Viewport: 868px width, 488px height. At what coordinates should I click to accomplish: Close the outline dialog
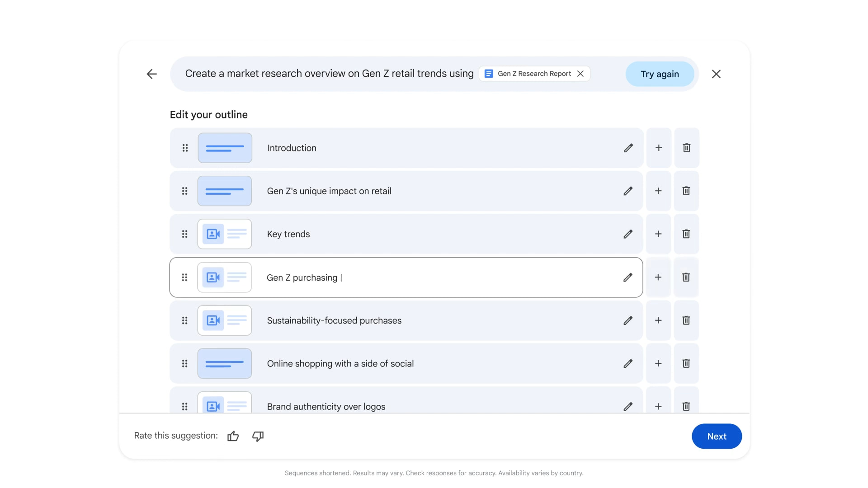[716, 74]
